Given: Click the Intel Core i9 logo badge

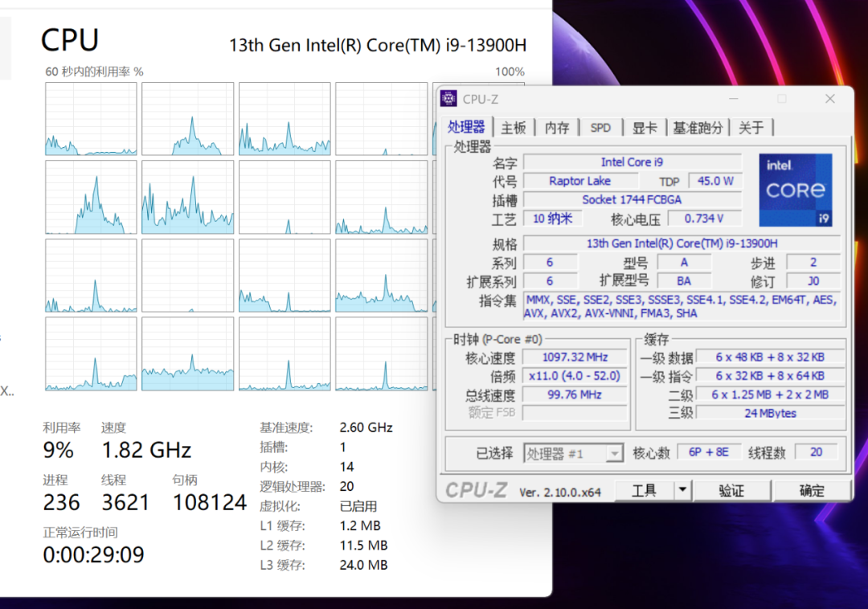Looking at the screenshot, I should [x=795, y=190].
